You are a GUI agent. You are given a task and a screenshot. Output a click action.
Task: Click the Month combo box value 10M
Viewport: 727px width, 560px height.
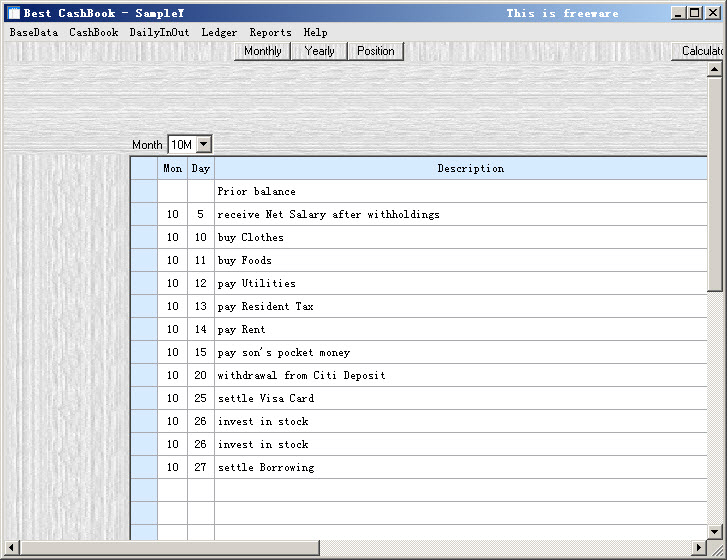[182, 145]
